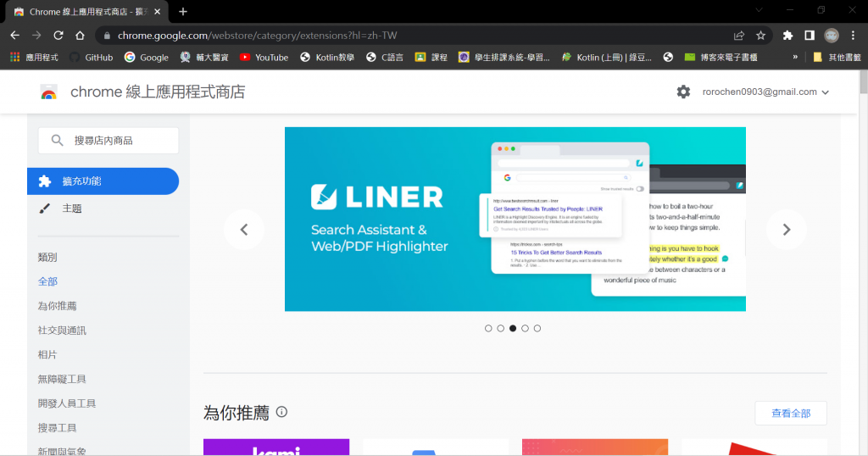This screenshot has width=868, height=456.
Task: Open a new tab with plus button
Action: click(183, 12)
